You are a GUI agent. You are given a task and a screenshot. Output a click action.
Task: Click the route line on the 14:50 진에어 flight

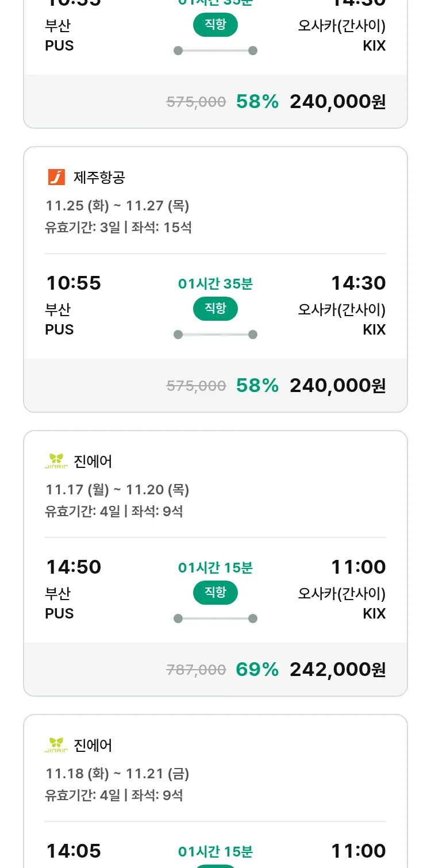pyautogui.click(x=215, y=619)
